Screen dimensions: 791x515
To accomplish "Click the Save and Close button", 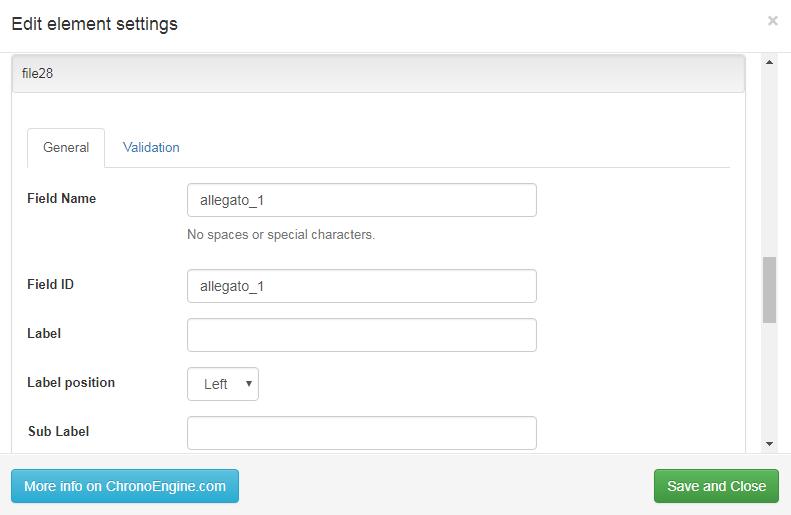I will click(716, 486).
